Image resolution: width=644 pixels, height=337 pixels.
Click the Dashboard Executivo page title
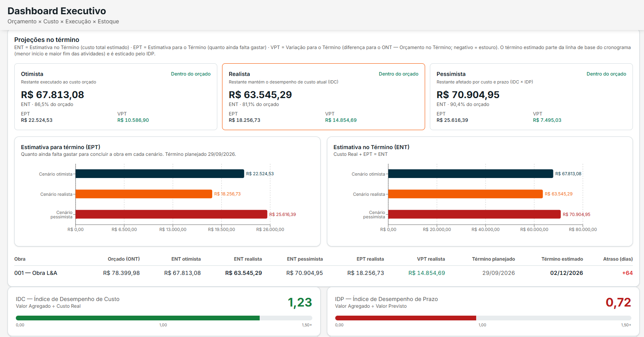(57, 11)
